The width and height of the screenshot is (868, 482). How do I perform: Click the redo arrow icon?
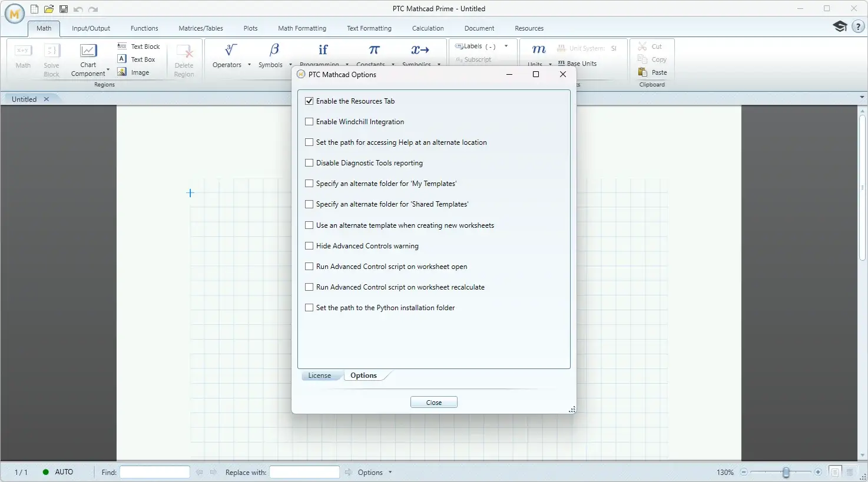93,9
